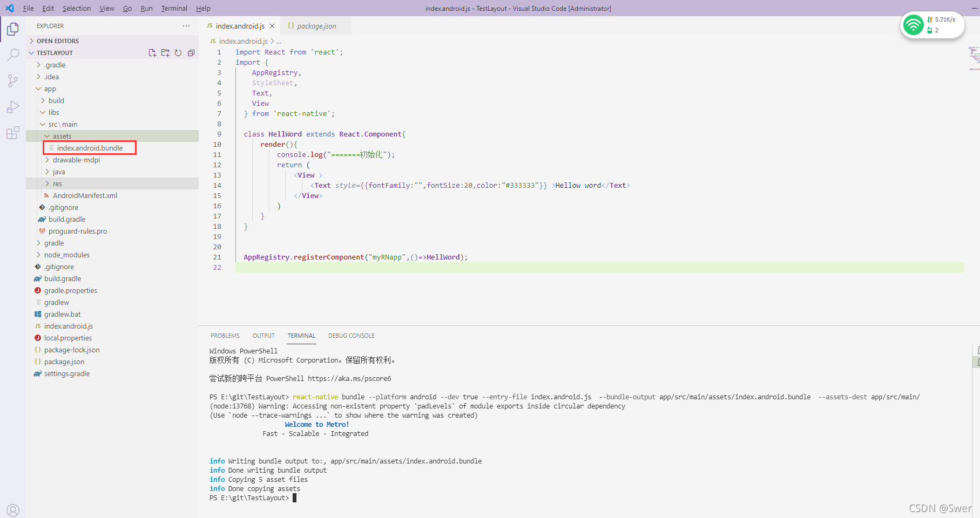Screen dimensions: 980x518
Task: Close the index.android.js editor tab
Action: point(272,26)
